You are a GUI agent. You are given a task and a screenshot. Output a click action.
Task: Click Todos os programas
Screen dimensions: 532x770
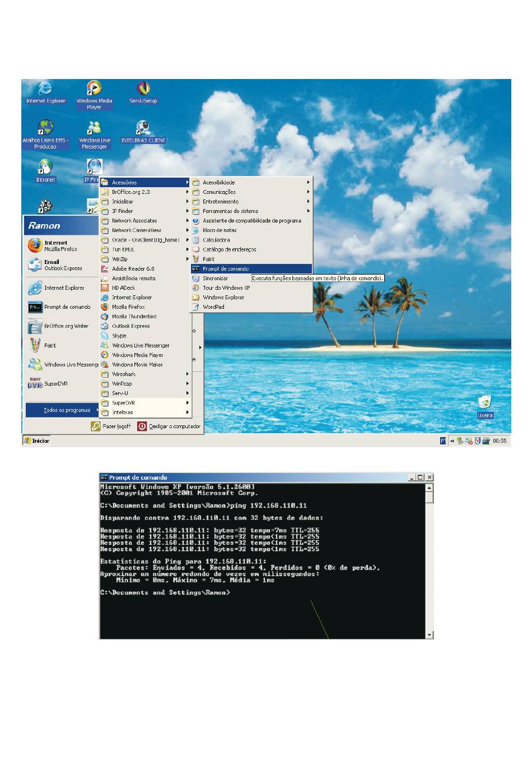[62, 410]
